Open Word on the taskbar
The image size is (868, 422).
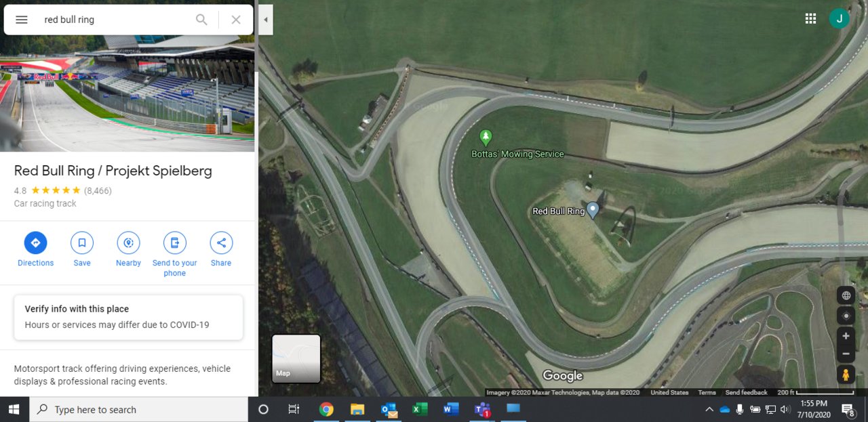click(451, 409)
